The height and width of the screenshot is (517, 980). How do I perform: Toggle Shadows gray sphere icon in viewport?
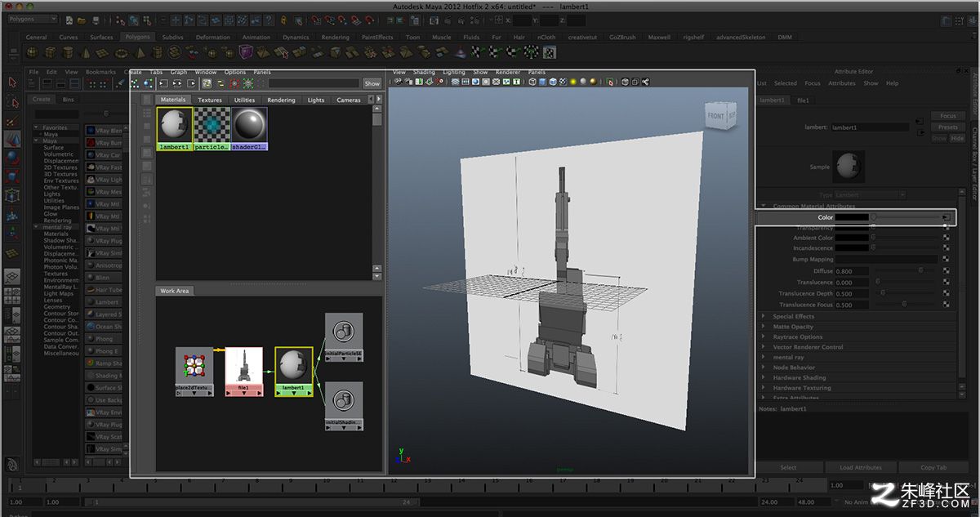pyautogui.click(x=583, y=82)
